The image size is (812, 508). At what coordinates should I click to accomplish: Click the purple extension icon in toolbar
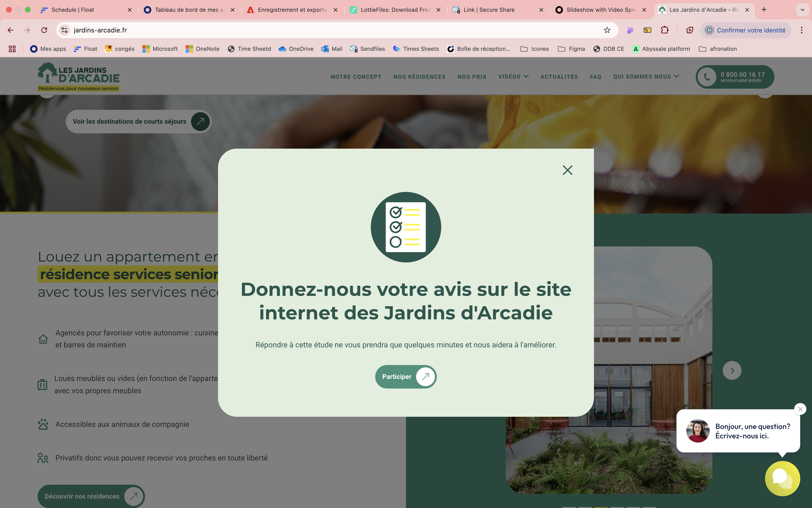(x=630, y=30)
